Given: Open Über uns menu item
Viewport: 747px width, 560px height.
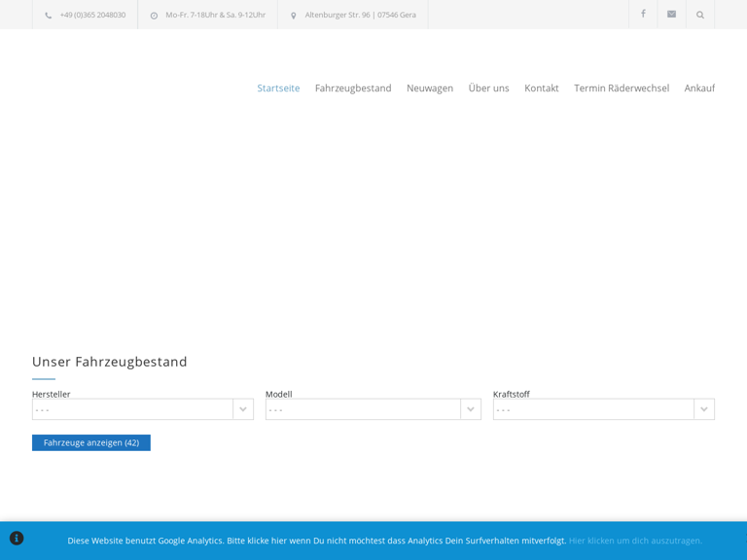Looking at the screenshot, I should 489,88.
